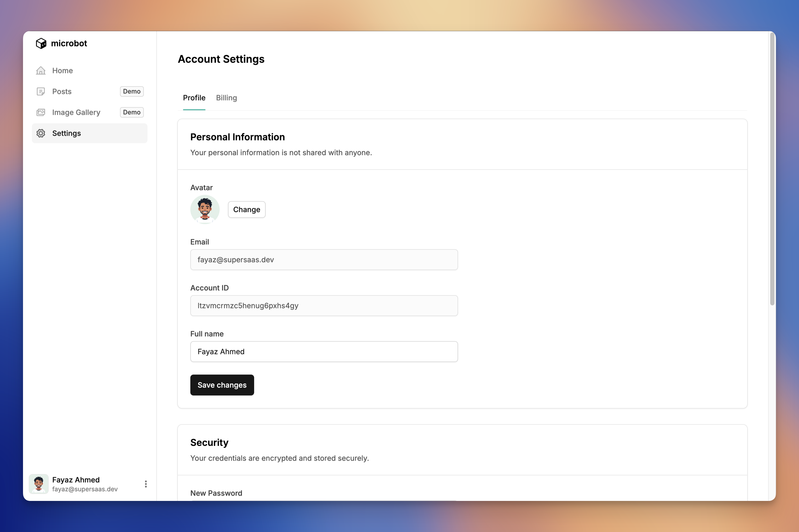Click the Email input field
Screen dimensions: 799x532
pos(324,260)
